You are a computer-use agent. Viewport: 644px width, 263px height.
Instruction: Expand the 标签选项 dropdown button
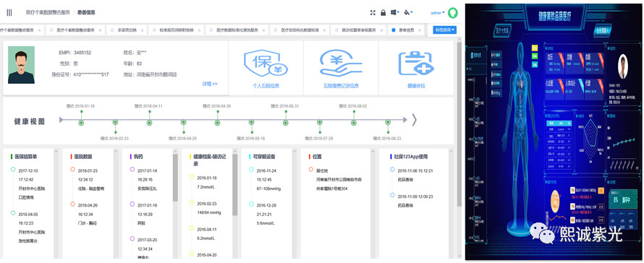[x=445, y=30]
